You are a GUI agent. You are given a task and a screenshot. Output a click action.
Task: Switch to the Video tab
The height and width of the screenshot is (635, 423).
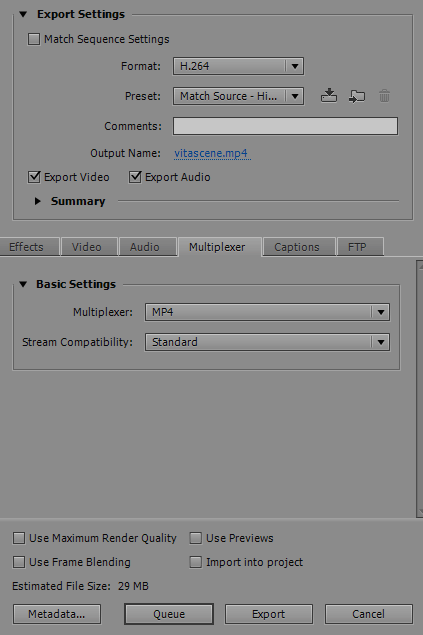tap(89, 247)
